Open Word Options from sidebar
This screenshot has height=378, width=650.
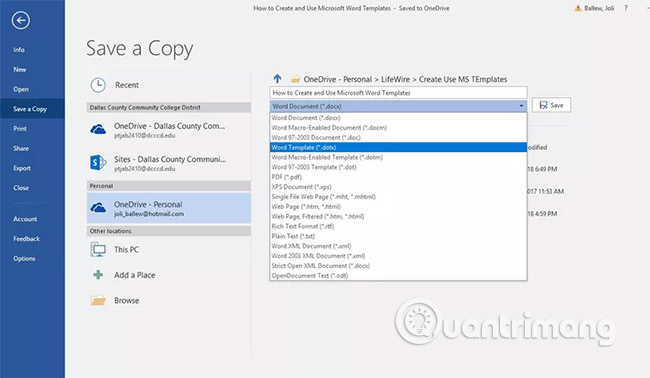click(x=24, y=258)
